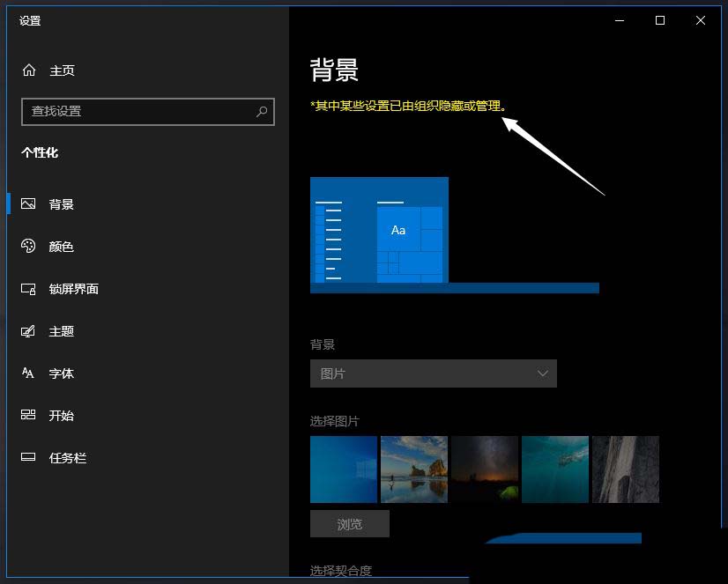Open 开始 settings via its icon
Image resolution: width=728 pixels, height=584 pixels.
click(x=28, y=416)
